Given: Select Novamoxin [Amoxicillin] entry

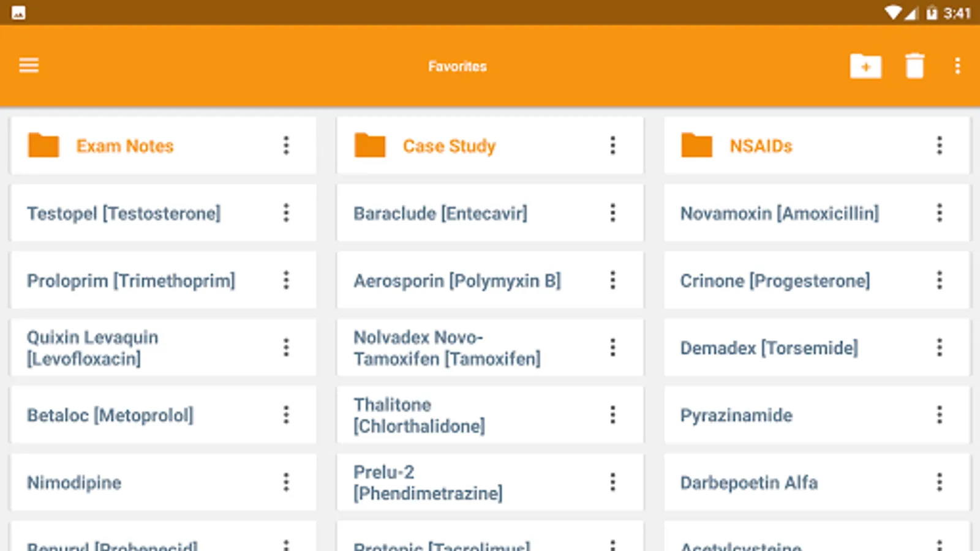Looking at the screenshot, I should click(x=779, y=213).
